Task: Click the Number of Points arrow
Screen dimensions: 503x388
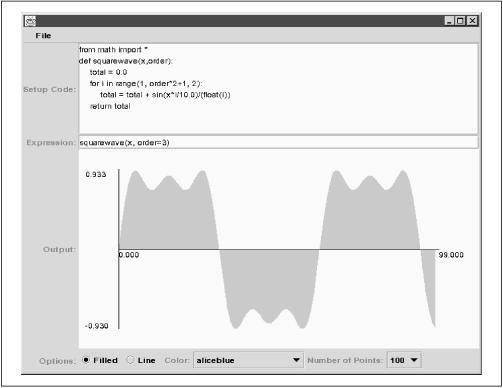Action: pyautogui.click(x=414, y=360)
